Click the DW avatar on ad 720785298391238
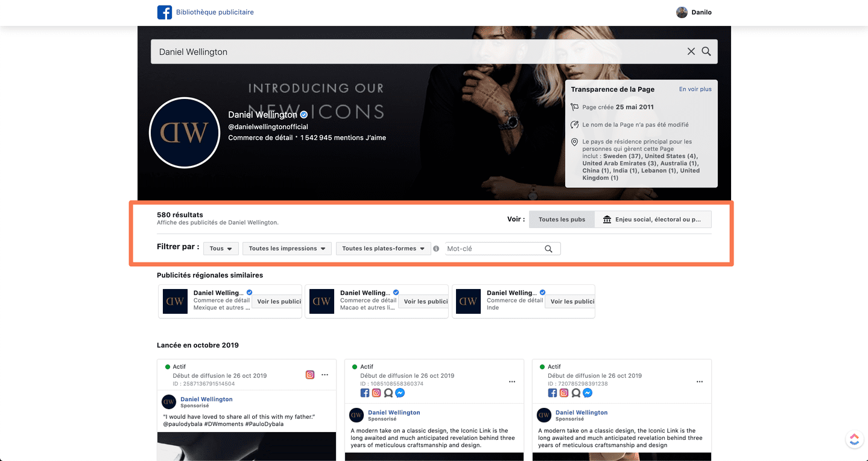This screenshot has width=868, height=461. 544,415
